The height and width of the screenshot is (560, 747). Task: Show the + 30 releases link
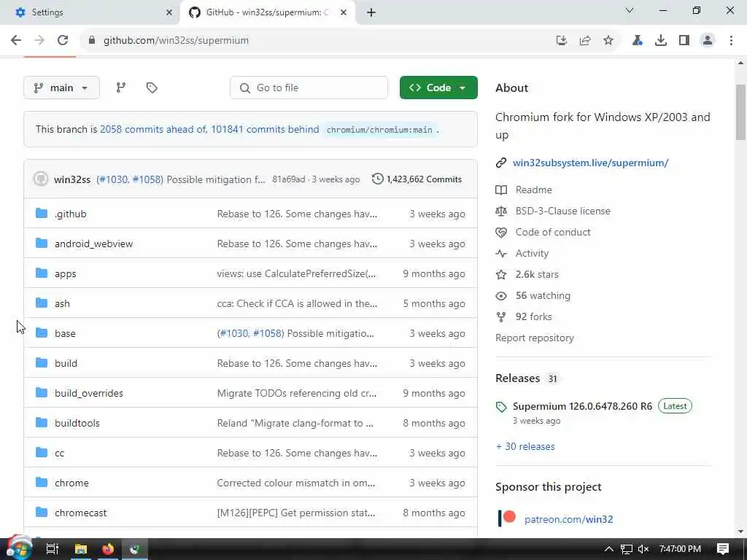[x=525, y=447]
